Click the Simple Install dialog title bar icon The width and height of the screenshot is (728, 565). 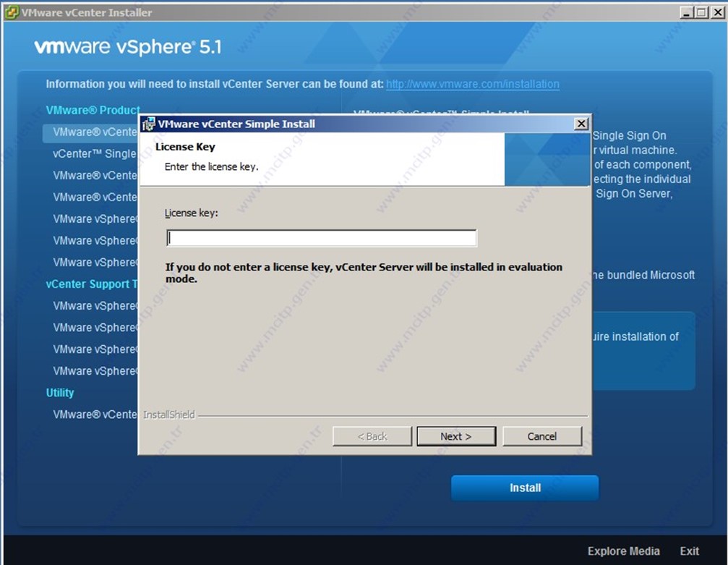point(148,124)
